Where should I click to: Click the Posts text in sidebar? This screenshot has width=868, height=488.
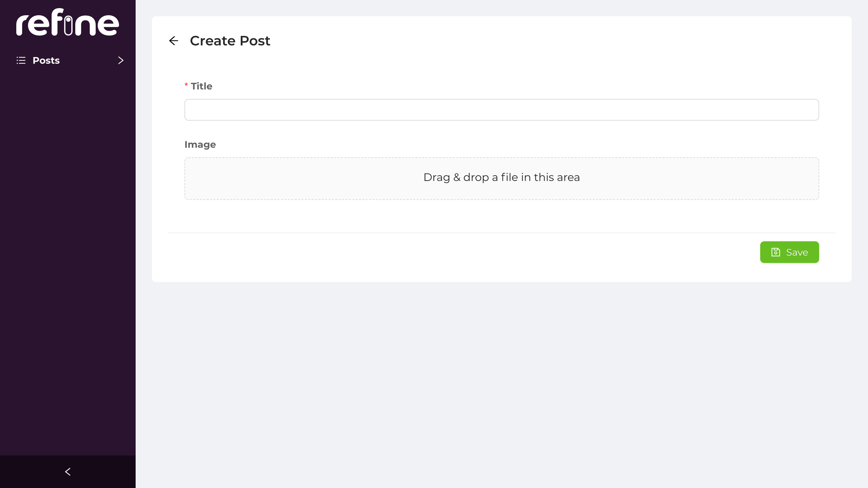pyautogui.click(x=46, y=60)
